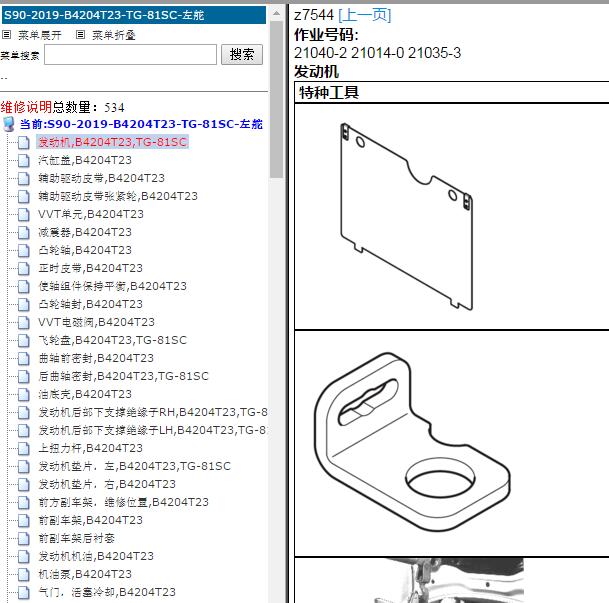Open 气门，活塞冷却,B4204T23 entry
Viewport: 609px width, 603px height.
(107, 592)
